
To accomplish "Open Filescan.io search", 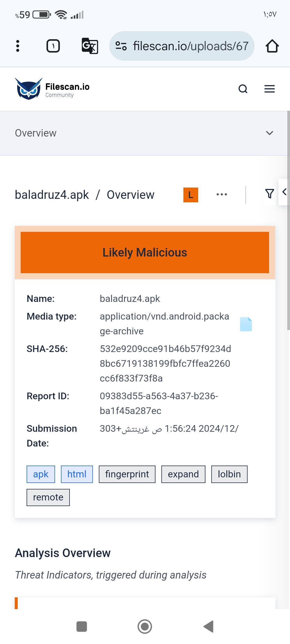I will (x=243, y=89).
